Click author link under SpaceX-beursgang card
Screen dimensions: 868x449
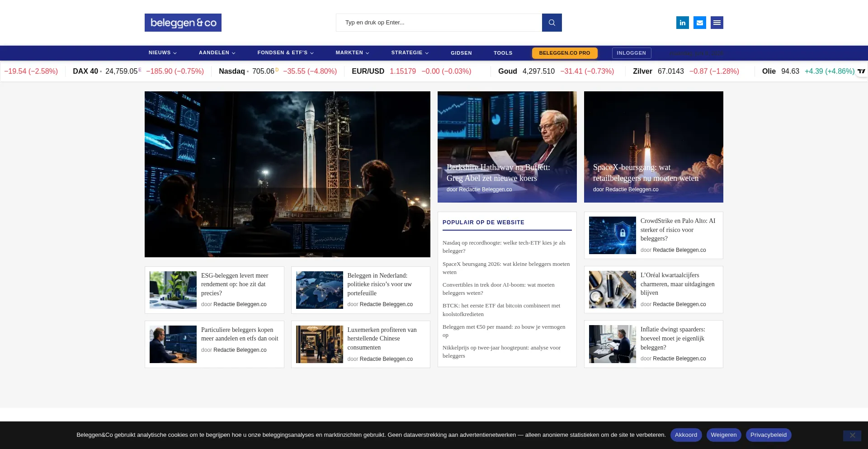[x=632, y=189]
